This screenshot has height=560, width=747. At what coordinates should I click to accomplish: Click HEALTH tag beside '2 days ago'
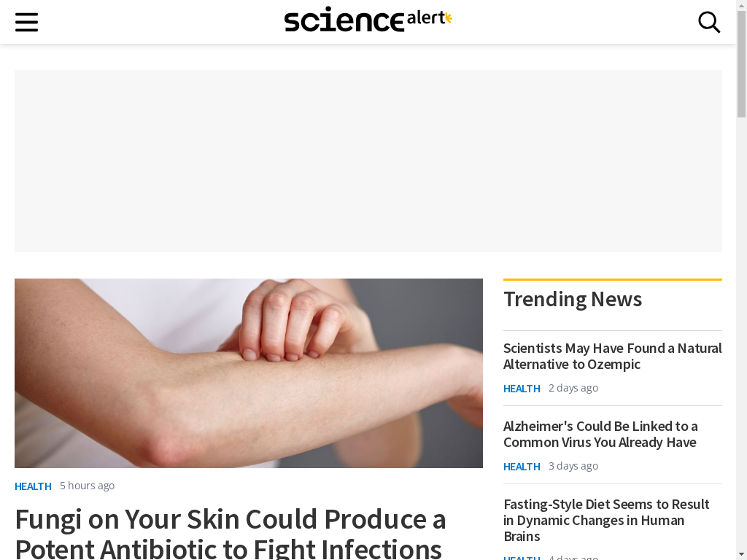click(522, 389)
